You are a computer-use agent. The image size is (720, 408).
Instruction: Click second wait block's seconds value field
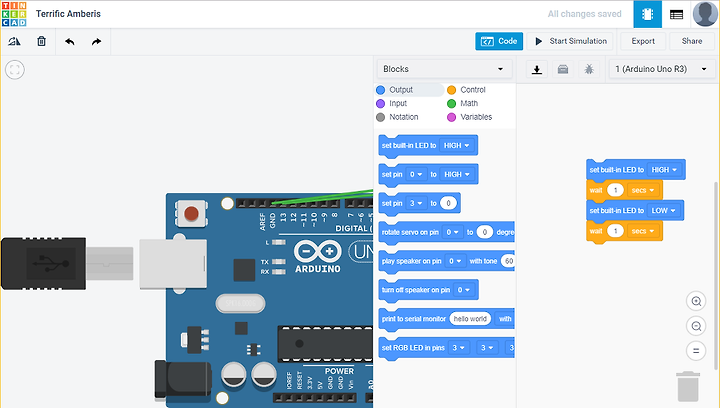click(615, 231)
